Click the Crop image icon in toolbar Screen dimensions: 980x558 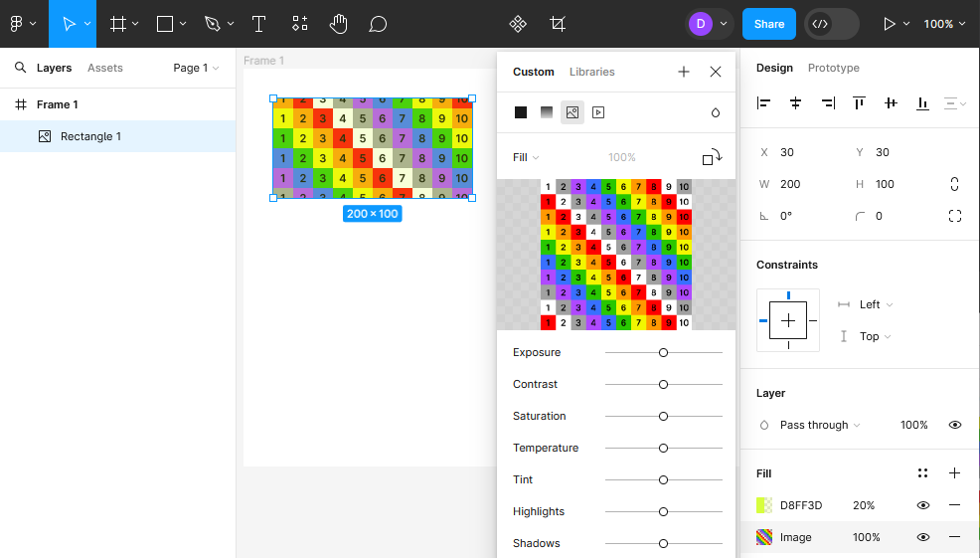[x=559, y=24]
